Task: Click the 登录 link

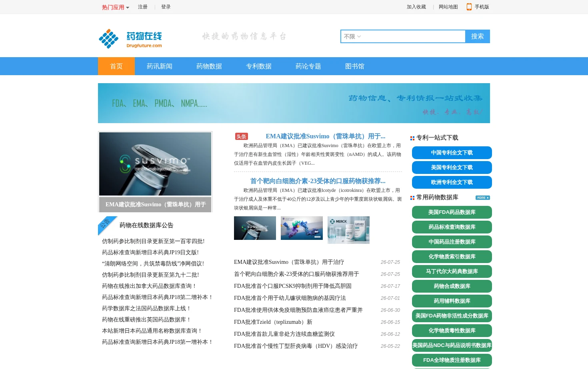Action: pos(166,7)
